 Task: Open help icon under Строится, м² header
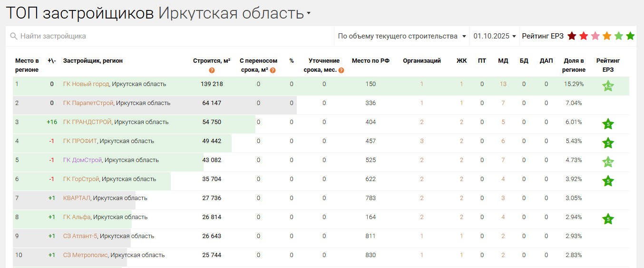pos(212,70)
